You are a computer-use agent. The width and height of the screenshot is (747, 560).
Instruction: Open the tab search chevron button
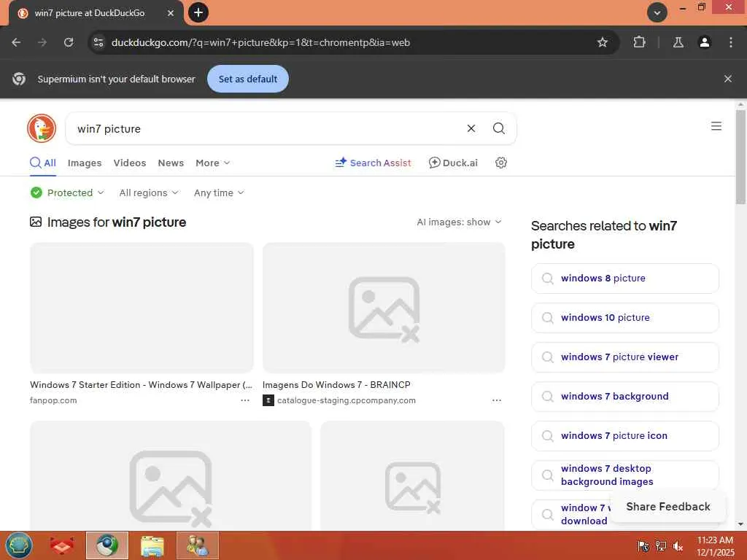657,13
